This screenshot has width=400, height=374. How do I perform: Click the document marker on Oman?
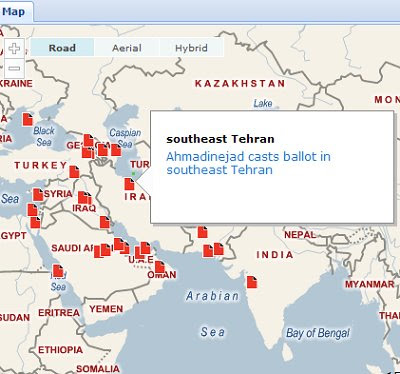coord(160,267)
